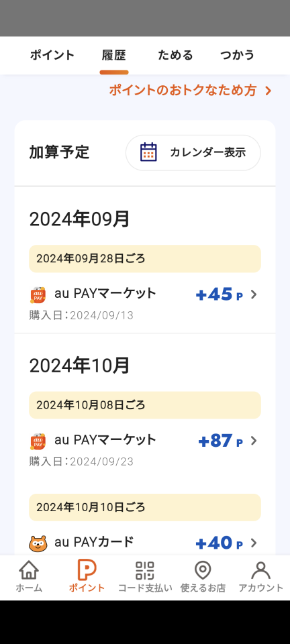Tap the 2024年10月08日ごろ date banner

click(x=145, y=405)
